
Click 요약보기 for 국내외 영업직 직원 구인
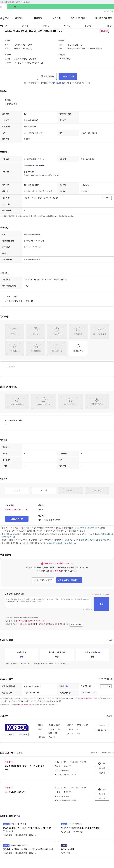point(102,794)
